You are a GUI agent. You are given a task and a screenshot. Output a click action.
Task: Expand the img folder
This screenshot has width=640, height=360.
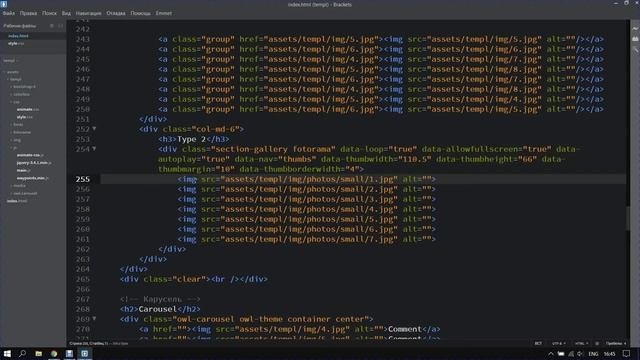17,140
